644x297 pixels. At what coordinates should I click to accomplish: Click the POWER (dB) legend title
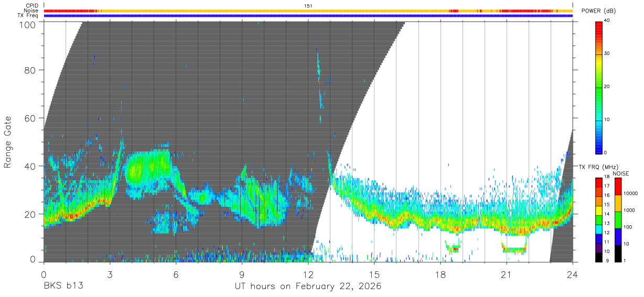598,11
